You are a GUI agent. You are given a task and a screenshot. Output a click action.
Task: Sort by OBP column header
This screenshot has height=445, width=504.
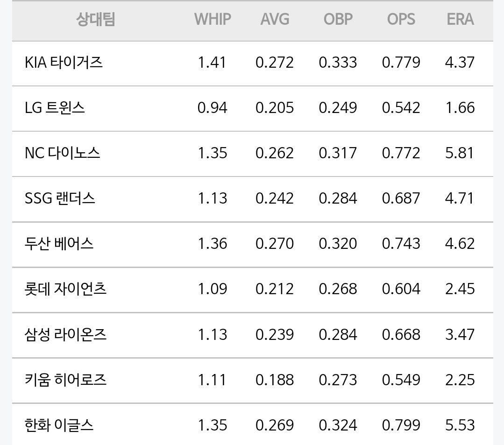(x=338, y=20)
